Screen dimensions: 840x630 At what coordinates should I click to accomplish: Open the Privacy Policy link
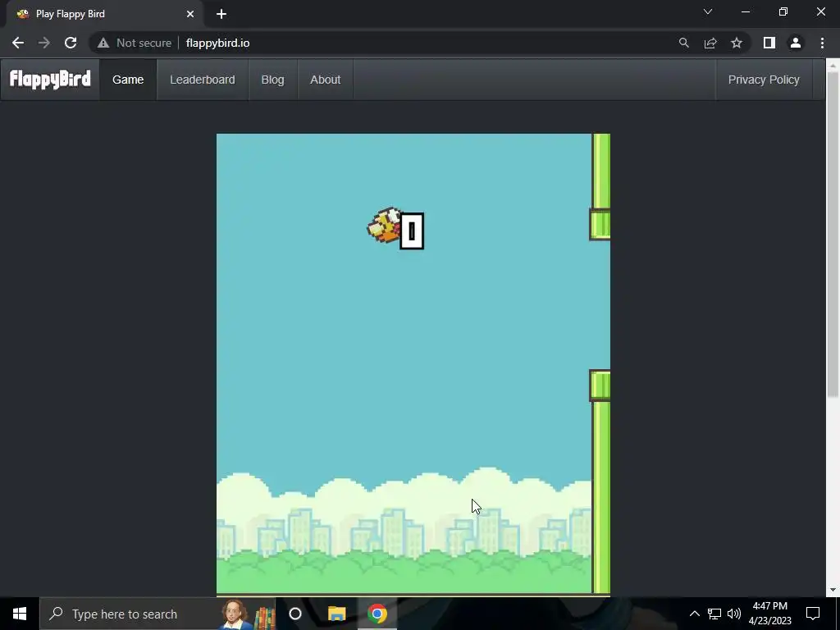click(x=764, y=80)
